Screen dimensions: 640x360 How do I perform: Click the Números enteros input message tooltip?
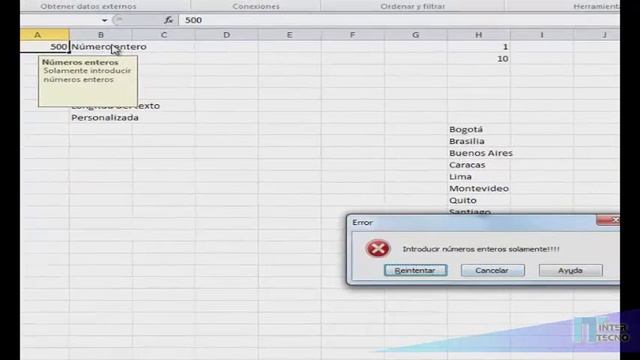[x=88, y=81]
